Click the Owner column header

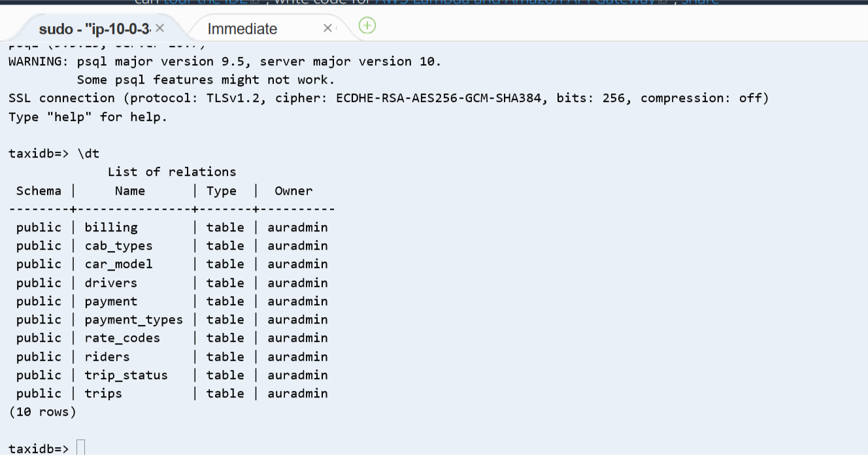tap(293, 191)
